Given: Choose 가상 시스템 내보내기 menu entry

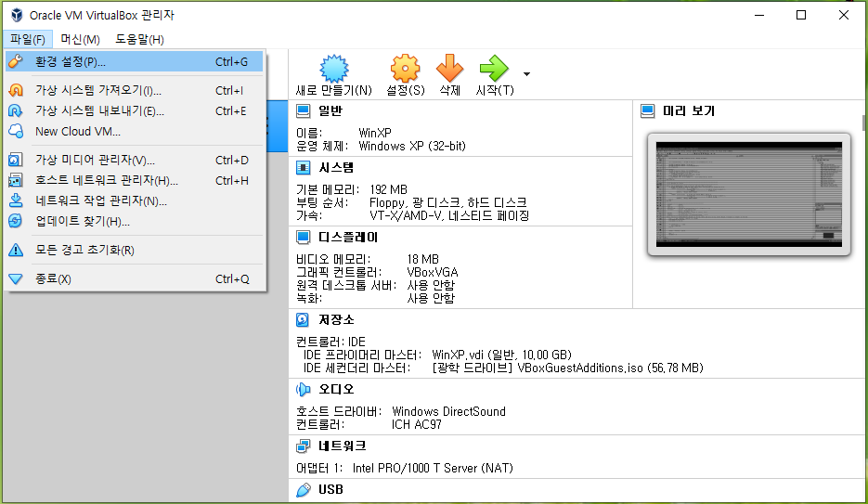Looking at the screenshot, I should pos(135,110).
